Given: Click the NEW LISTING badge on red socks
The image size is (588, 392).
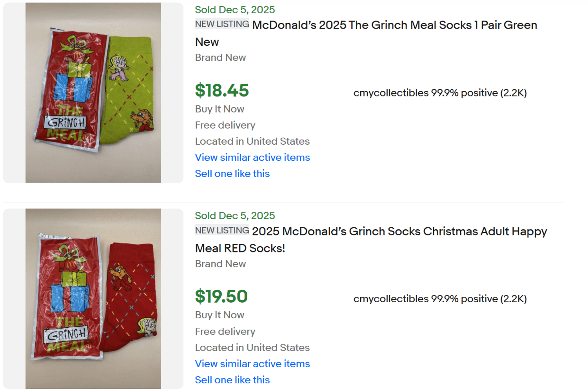Looking at the screenshot, I should coord(222,230).
